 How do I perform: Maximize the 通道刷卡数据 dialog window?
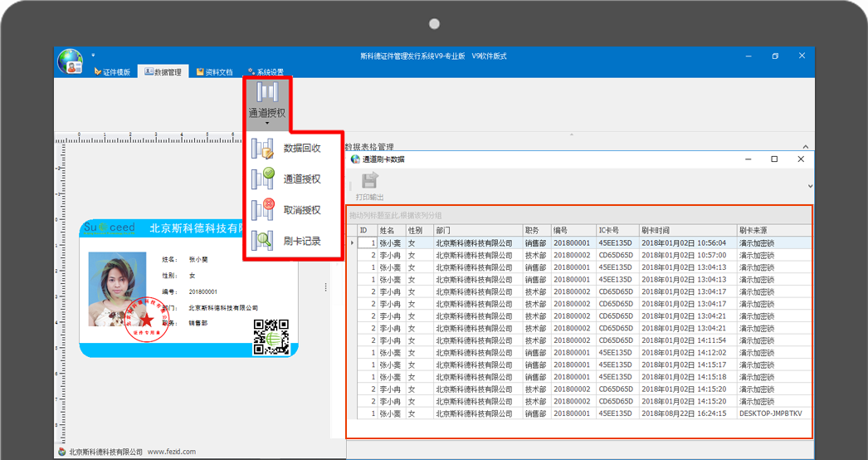[774, 159]
